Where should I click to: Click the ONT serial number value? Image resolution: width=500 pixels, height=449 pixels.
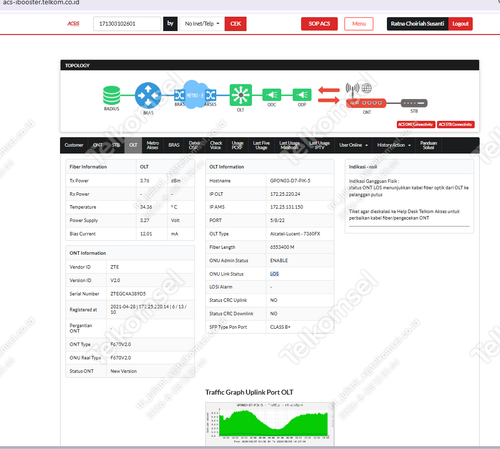[128, 294]
